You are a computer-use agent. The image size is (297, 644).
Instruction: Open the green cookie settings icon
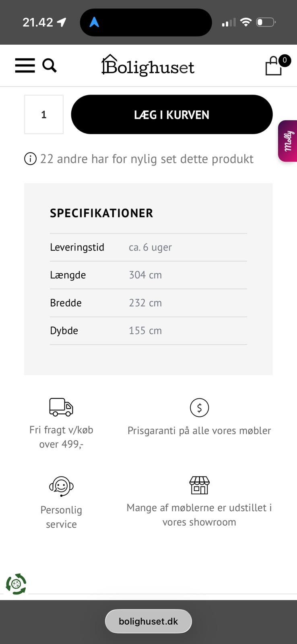click(x=16, y=584)
